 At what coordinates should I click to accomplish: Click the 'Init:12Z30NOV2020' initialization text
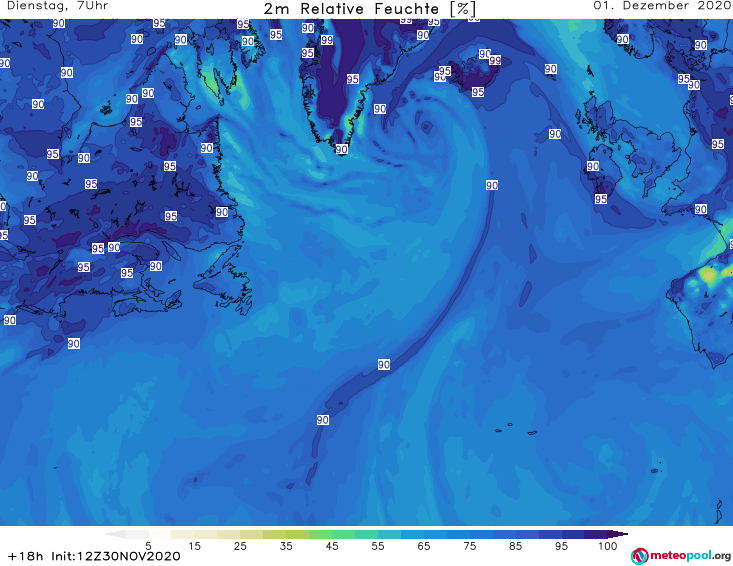pos(115,556)
